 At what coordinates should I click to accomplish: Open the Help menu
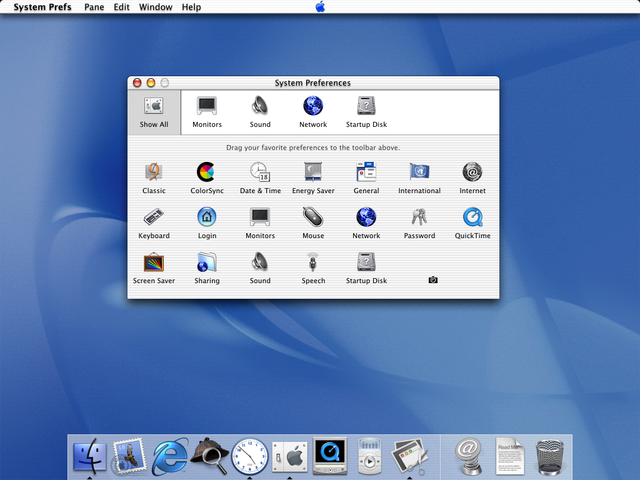click(x=191, y=7)
